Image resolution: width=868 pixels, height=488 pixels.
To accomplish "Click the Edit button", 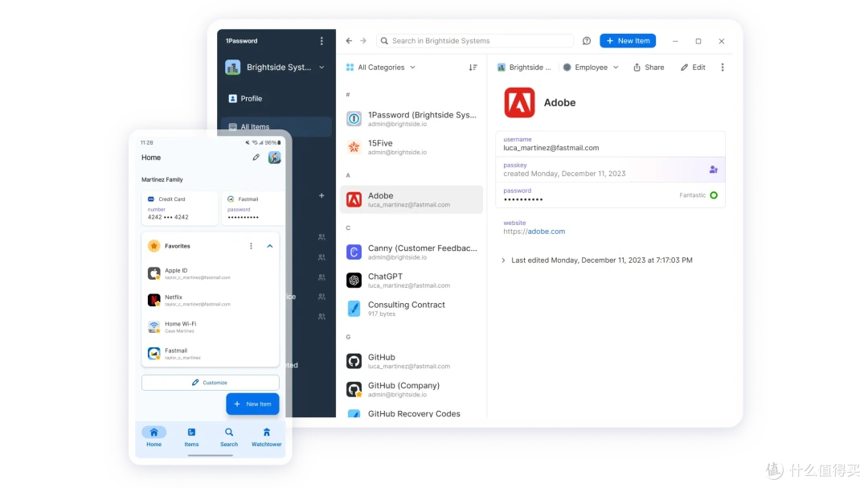I will tap(693, 67).
